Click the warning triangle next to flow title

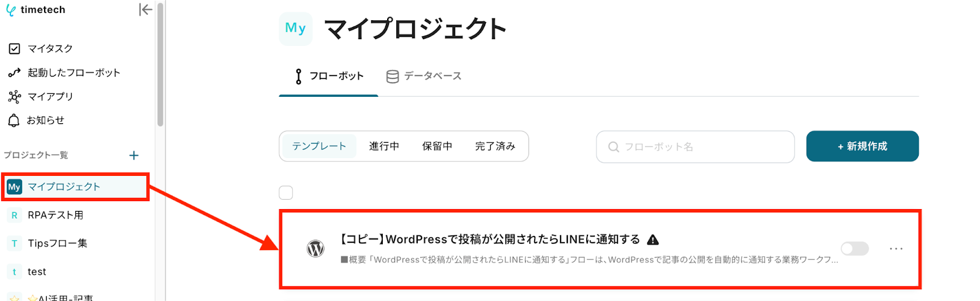tap(653, 240)
